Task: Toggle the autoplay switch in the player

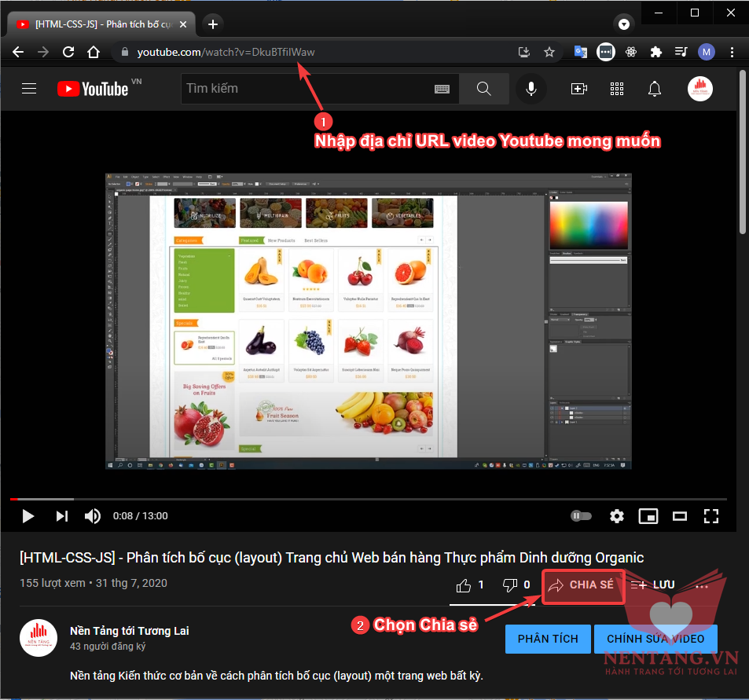Action: coord(581,516)
